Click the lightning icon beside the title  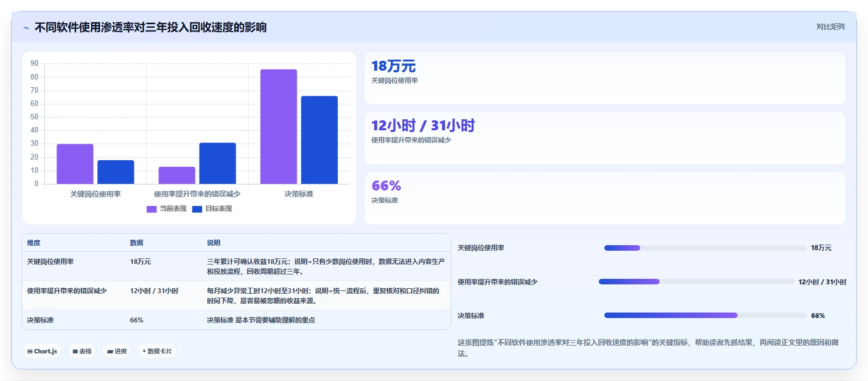(x=26, y=28)
